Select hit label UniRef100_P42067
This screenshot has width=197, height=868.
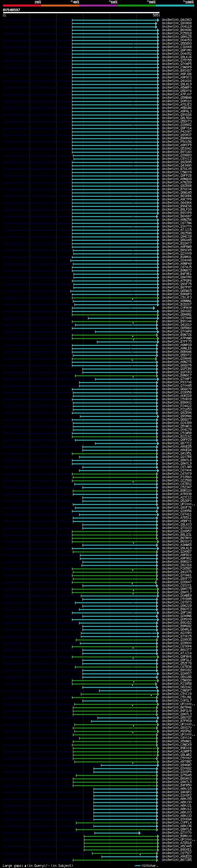tap(177, 132)
